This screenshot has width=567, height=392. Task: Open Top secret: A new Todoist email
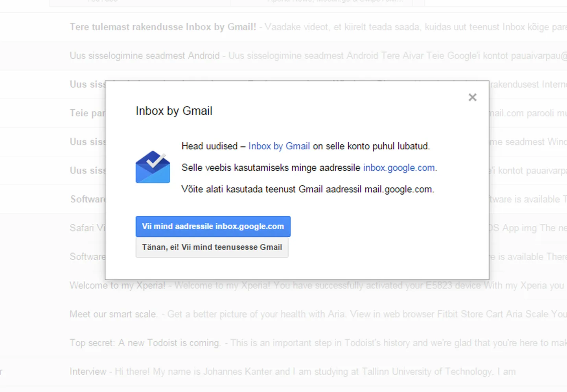click(283, 343)
